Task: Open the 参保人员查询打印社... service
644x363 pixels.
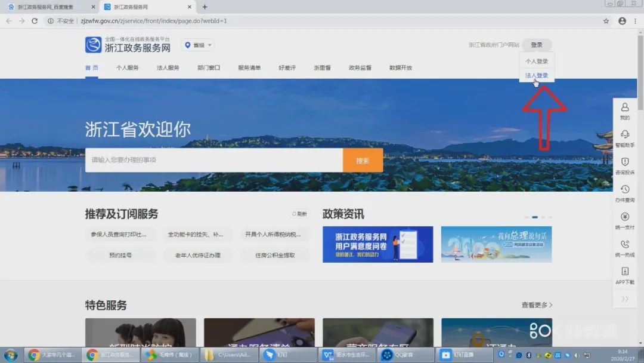Action: pos(119,234)
